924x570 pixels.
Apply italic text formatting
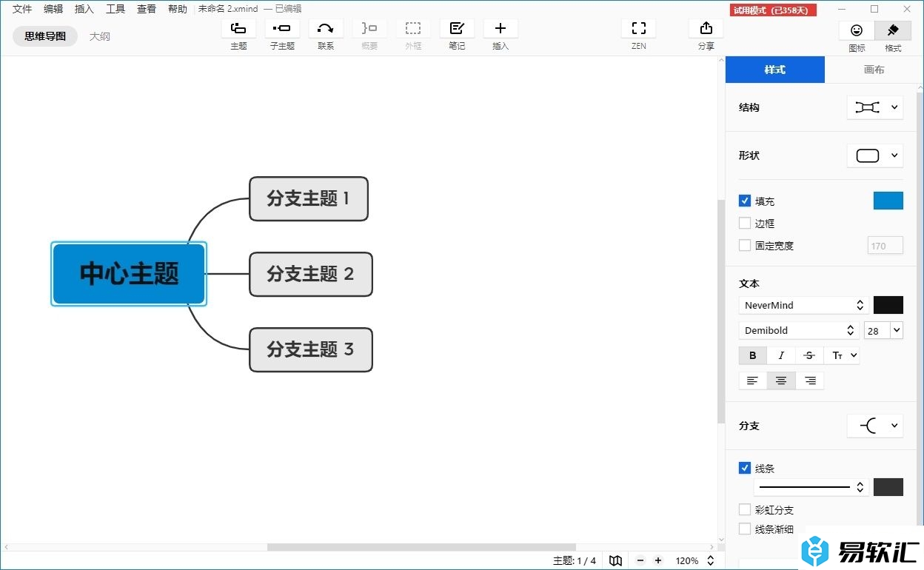coord(781,355)
